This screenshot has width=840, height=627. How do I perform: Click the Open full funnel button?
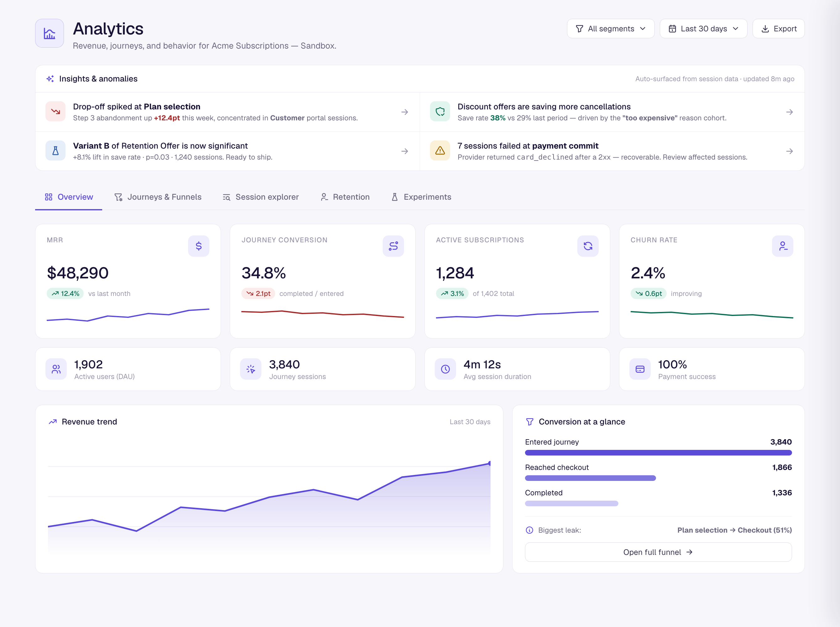point(658,552)
